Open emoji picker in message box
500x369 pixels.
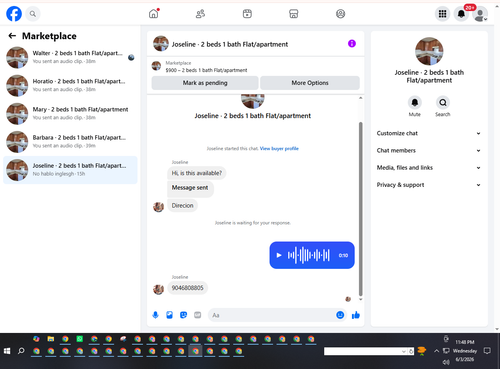click(x=340, y=315)
